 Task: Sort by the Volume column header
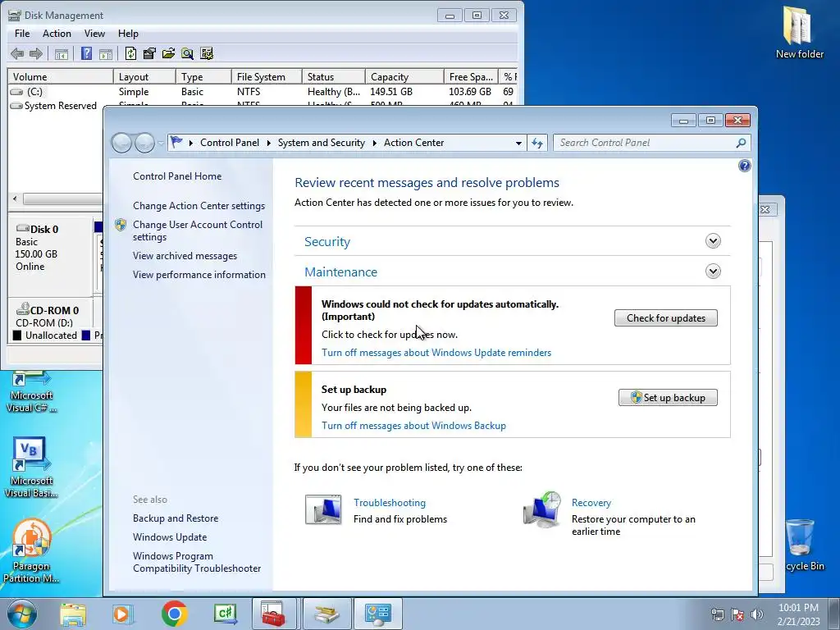coord(60,76)
